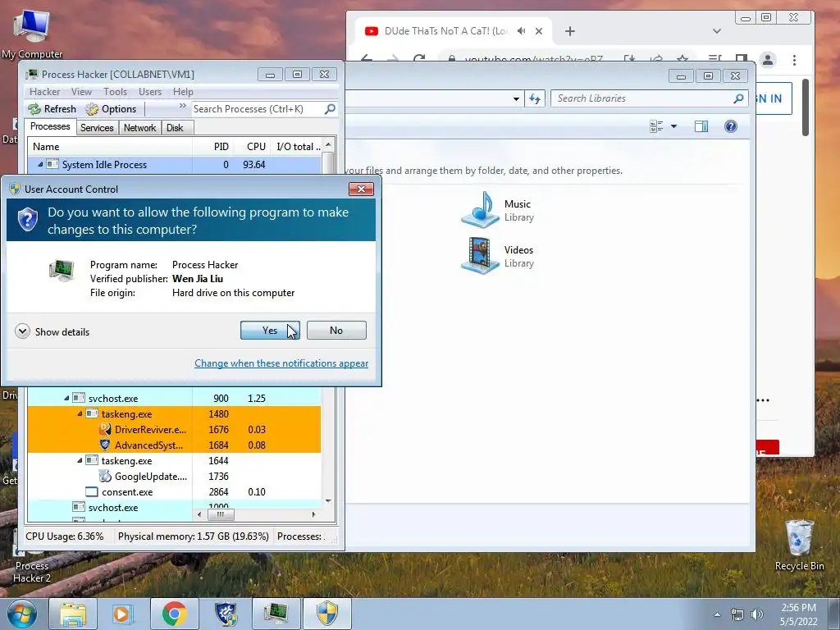Switch to the Network tab
Viewport: 840px width, 630px height.
pyautogui.click(x=139, y=127)
